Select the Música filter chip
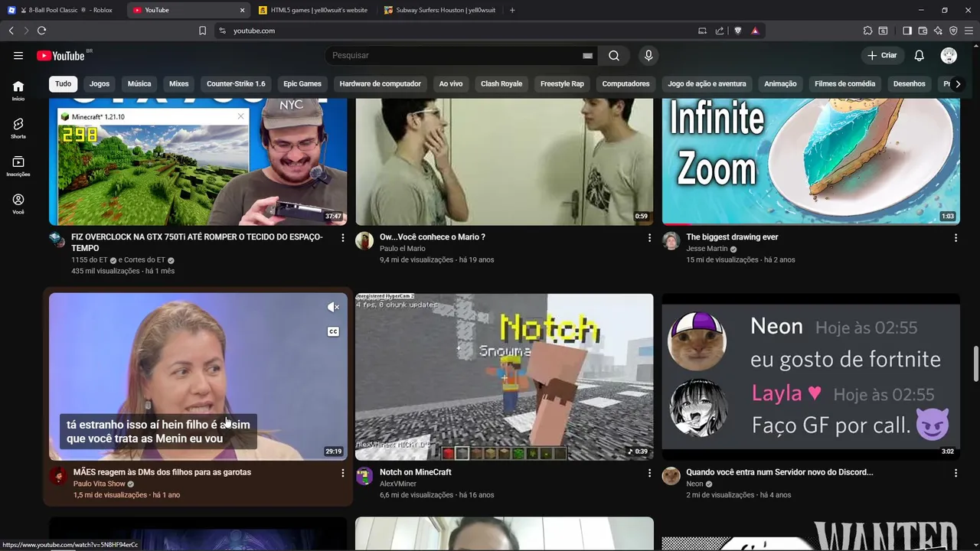Image resolution: width=980 pixels, height=551 pixels. 139,84
